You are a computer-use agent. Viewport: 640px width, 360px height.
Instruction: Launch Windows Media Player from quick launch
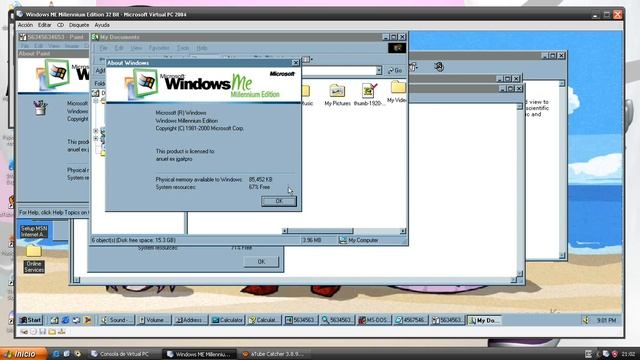coord(87,320)
